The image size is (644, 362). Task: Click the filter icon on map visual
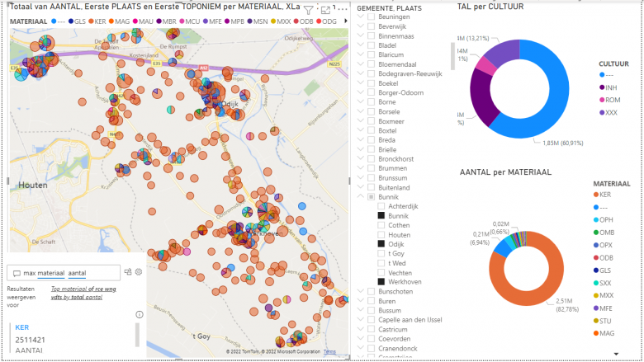tap(308, 10)
